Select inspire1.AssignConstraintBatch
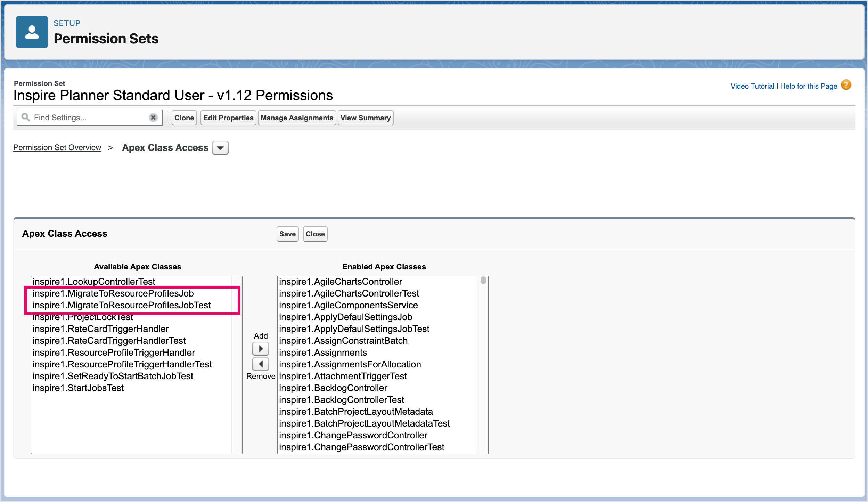868x502 pixels. click(378, 341)
